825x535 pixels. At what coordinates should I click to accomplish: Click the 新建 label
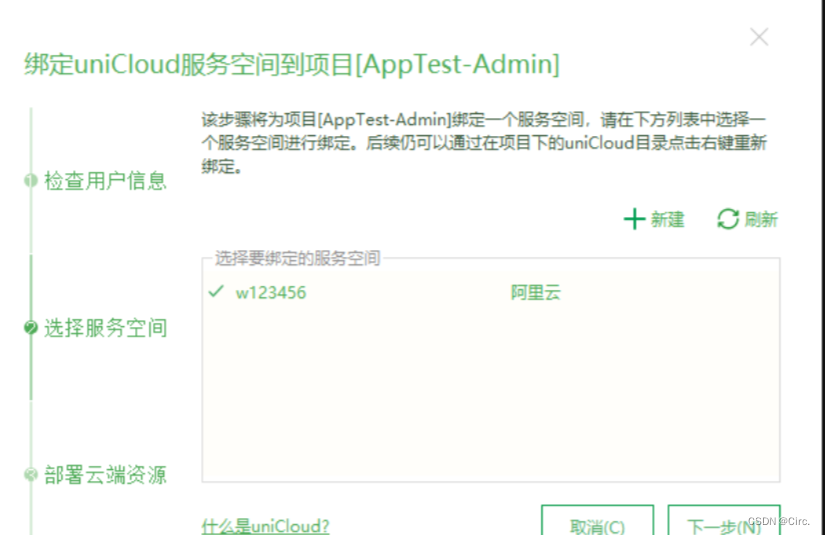[668, 219]
